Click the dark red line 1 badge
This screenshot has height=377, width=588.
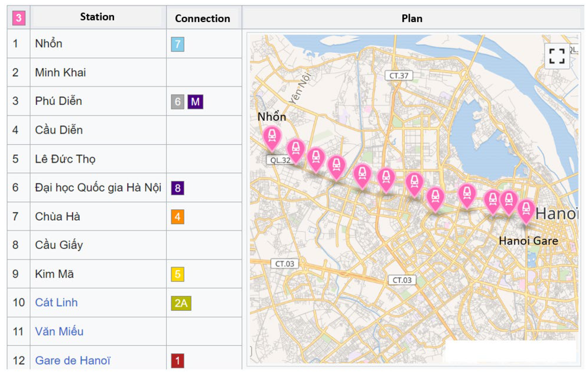click(178, 361)
